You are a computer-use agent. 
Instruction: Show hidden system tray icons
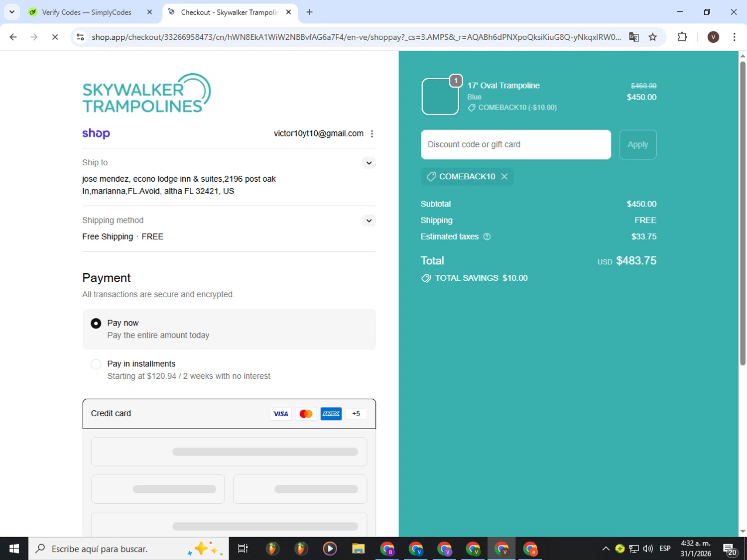pyautogui.click(x=606, y=549)
